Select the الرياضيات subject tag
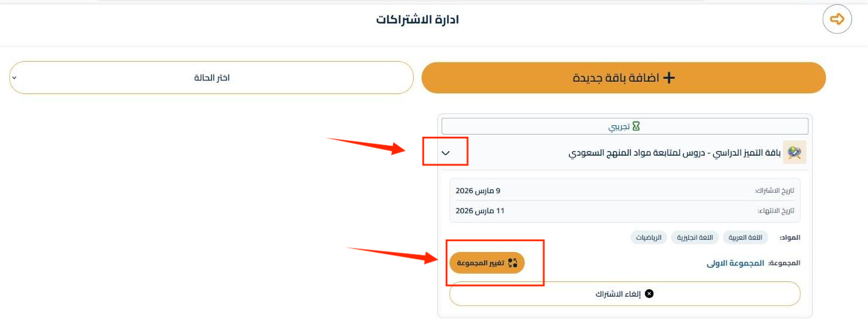This screenshot has height=336, width=868. point(650,237)
